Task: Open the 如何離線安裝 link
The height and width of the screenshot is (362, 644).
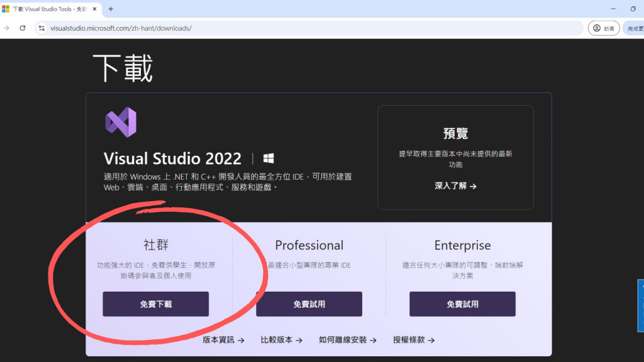Action: click(347, 340)
